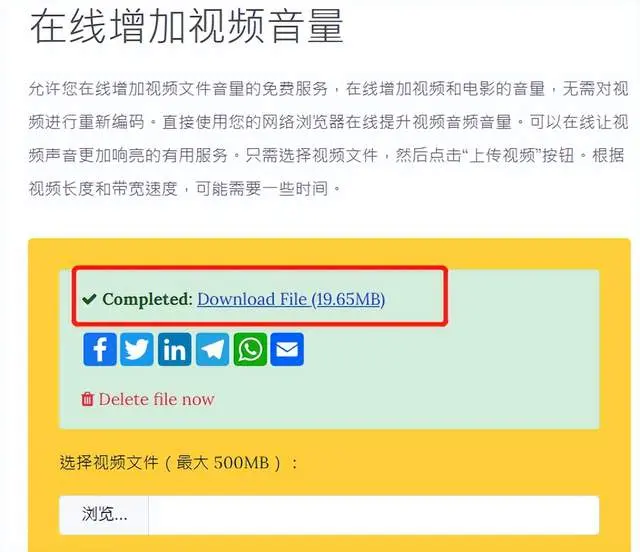Click the red trash can icon
The width and height of the screenshot is (640, 552).
87,399
